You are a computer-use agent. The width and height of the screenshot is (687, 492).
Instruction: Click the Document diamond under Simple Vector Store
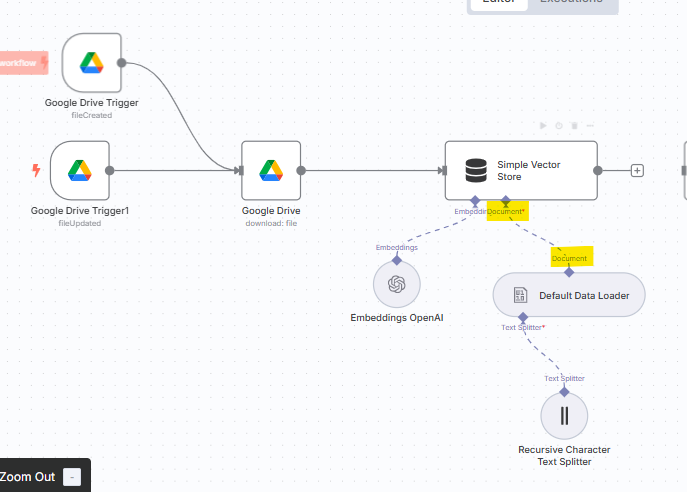point(506,201)
